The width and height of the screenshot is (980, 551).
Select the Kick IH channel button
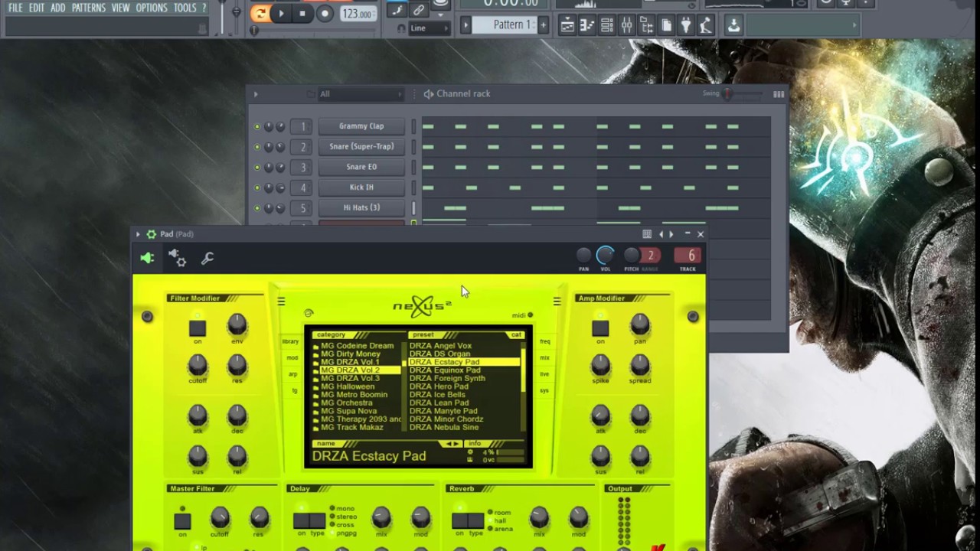coord(361,187)
